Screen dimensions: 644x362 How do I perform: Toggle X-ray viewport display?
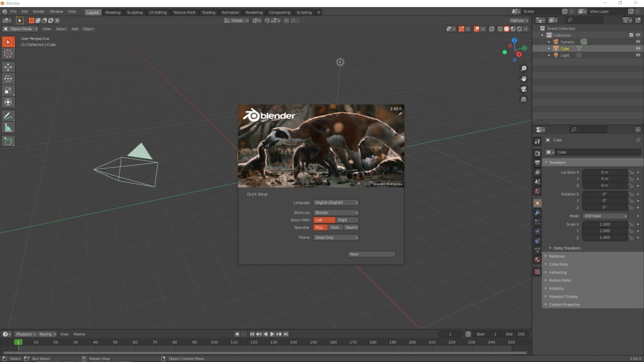(x=492, y=29)
